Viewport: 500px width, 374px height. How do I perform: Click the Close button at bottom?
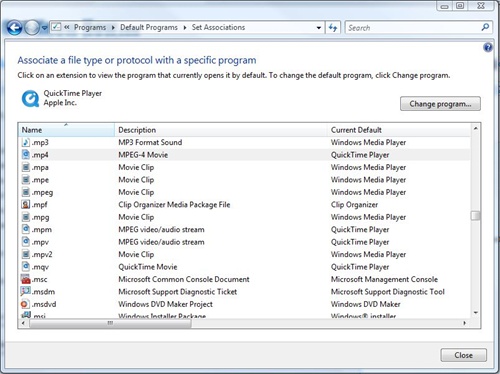pos(463,355)
